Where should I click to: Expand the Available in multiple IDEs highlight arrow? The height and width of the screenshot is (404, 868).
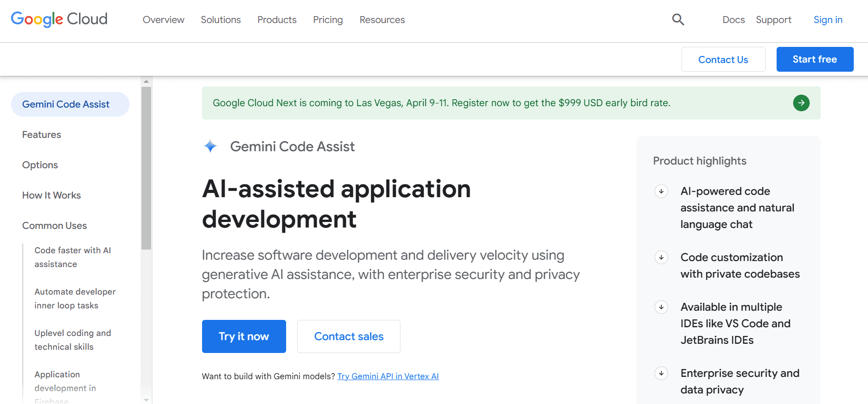pyautogui.click(x=661, y=307)
